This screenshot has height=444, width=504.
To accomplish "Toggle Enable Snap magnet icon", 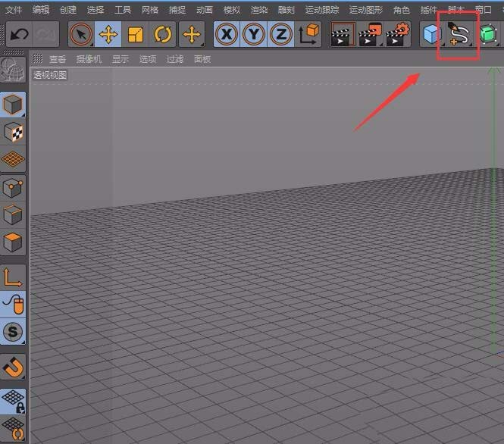I will tap(13, 367).
